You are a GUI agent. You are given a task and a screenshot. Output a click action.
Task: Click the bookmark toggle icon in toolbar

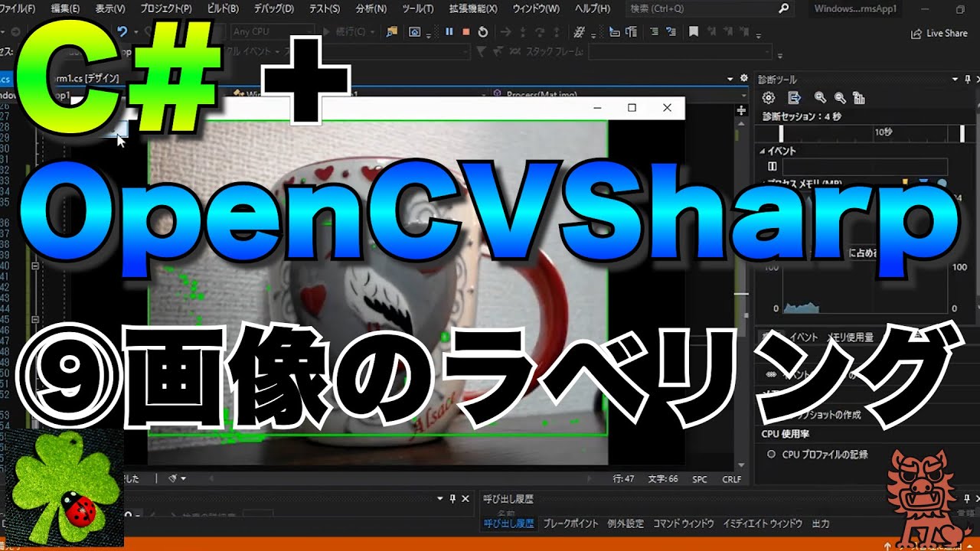[693, 32]
